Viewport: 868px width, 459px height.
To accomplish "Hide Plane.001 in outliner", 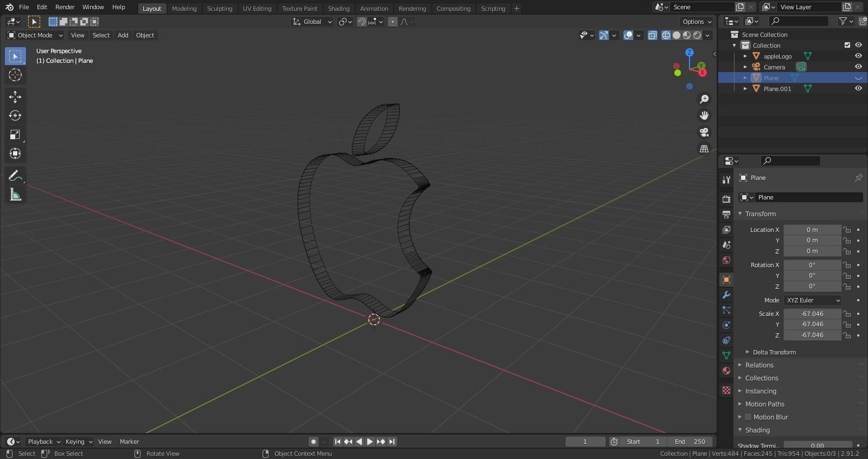I will [858, 89].
